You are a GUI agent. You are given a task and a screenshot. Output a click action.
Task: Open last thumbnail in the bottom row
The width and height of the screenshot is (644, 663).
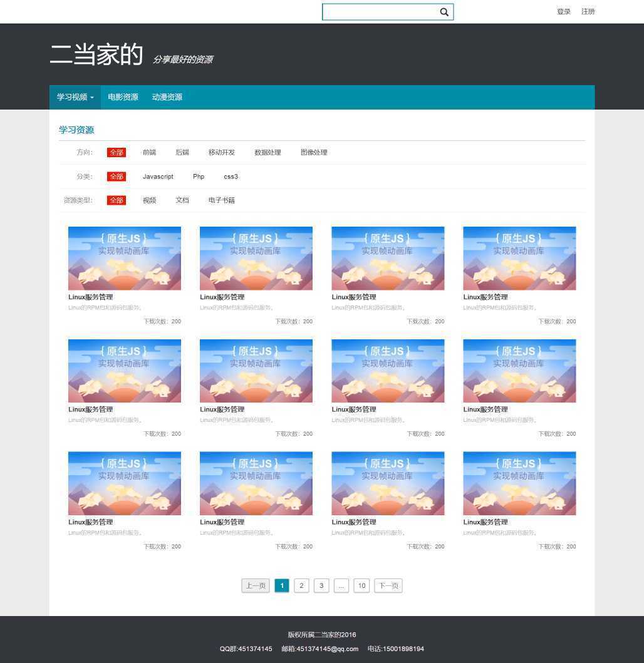tap(519, 483)
